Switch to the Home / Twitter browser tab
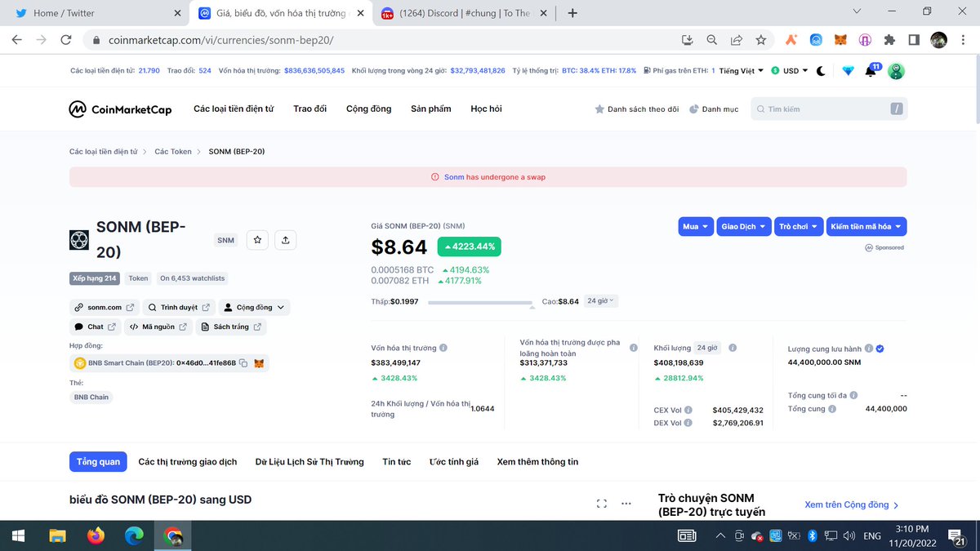The width and height of the screenshot is (980, 551). pyautogui.click(x=94, y=13)
